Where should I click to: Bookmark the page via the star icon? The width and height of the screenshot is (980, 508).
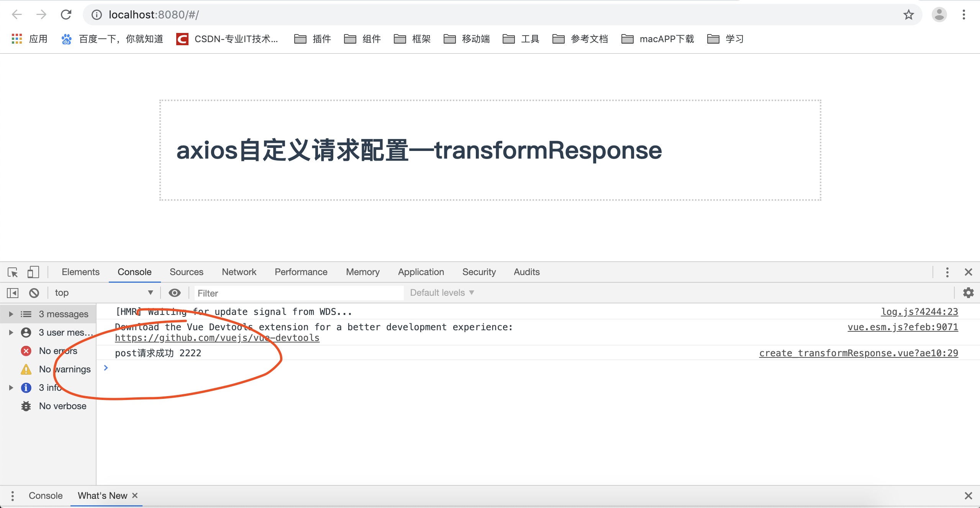coord(908,15)
